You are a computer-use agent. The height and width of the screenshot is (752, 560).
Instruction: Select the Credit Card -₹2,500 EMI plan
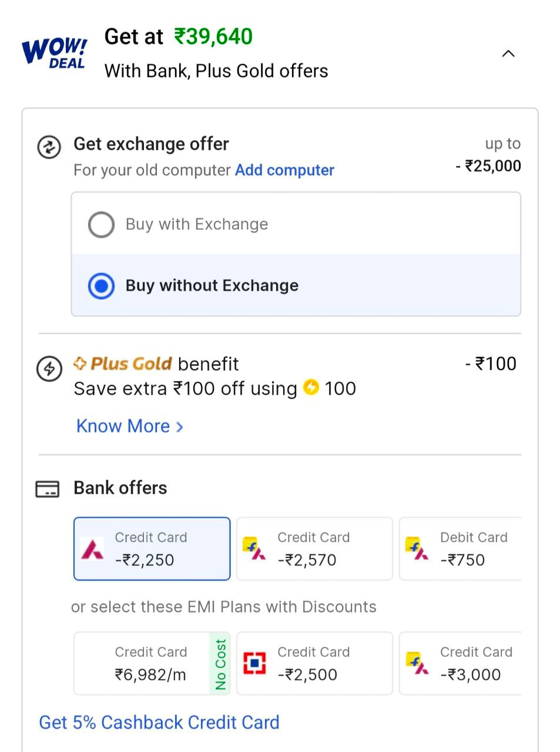(314, 663)
